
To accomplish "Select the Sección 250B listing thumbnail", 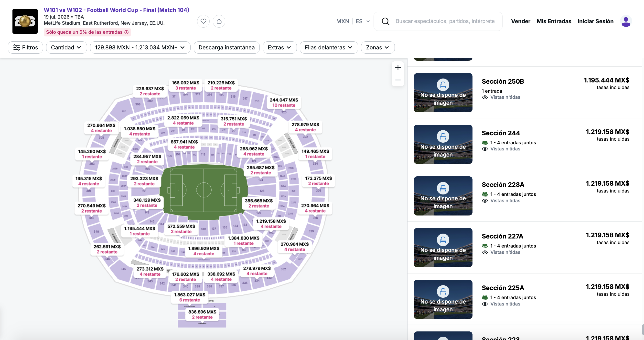I will 443,93.
